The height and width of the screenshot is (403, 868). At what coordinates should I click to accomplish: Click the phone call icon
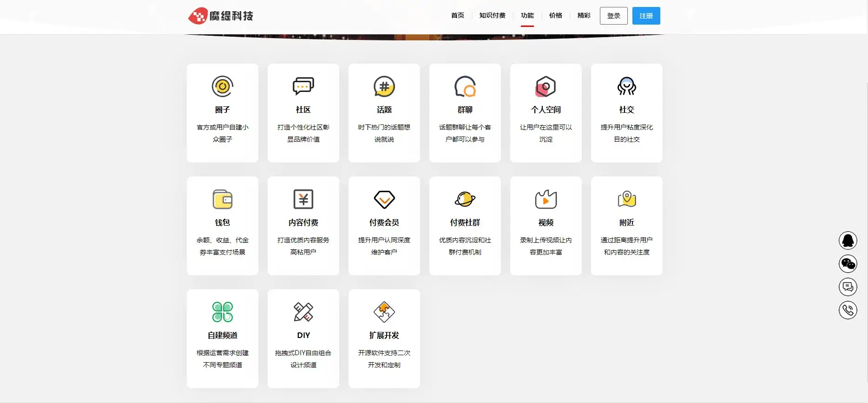(848, 310)
